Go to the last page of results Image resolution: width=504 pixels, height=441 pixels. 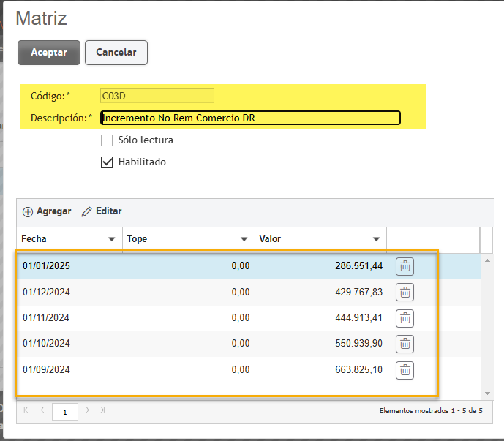pos(102,410)
